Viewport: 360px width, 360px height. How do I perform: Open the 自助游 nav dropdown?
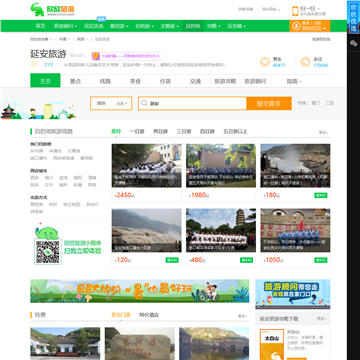[x=144, y=26]
